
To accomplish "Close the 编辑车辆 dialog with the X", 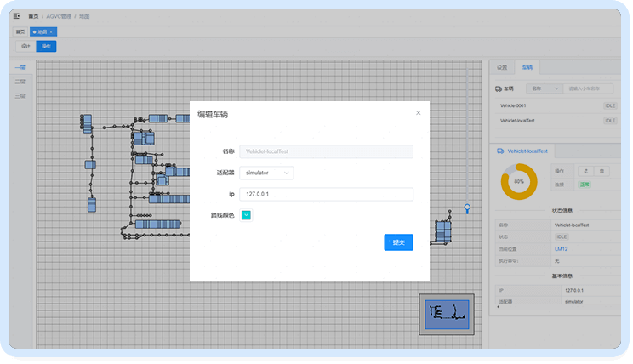I will pyautogui.click(x=418, y=112).
